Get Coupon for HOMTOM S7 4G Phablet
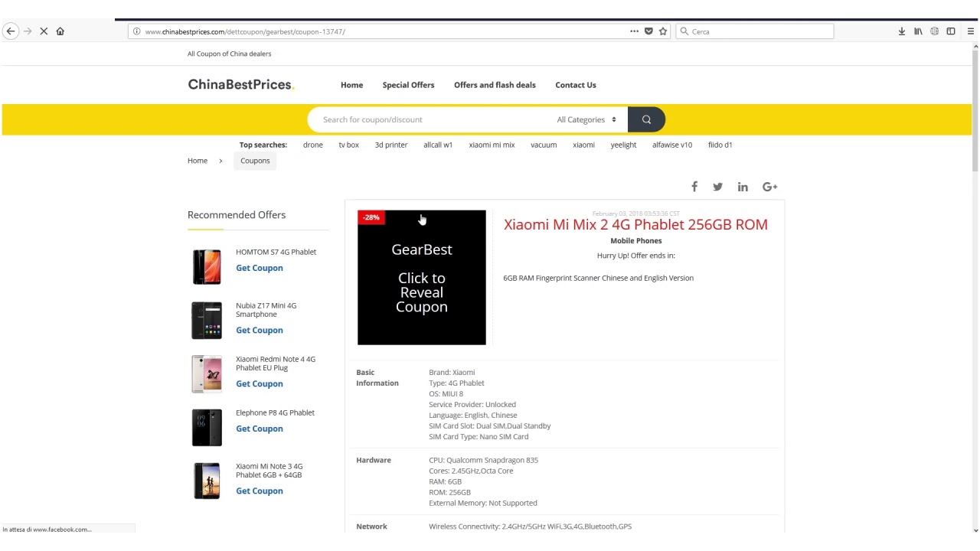 [x=260, y=268]
